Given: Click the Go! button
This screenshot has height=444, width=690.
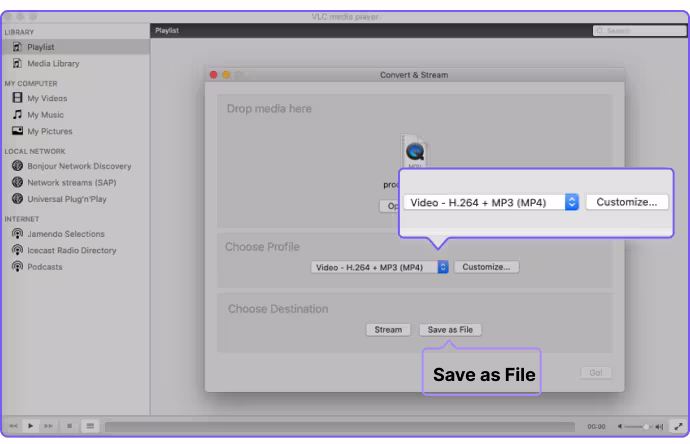Looking at the screenshot, I should [596, 373].
